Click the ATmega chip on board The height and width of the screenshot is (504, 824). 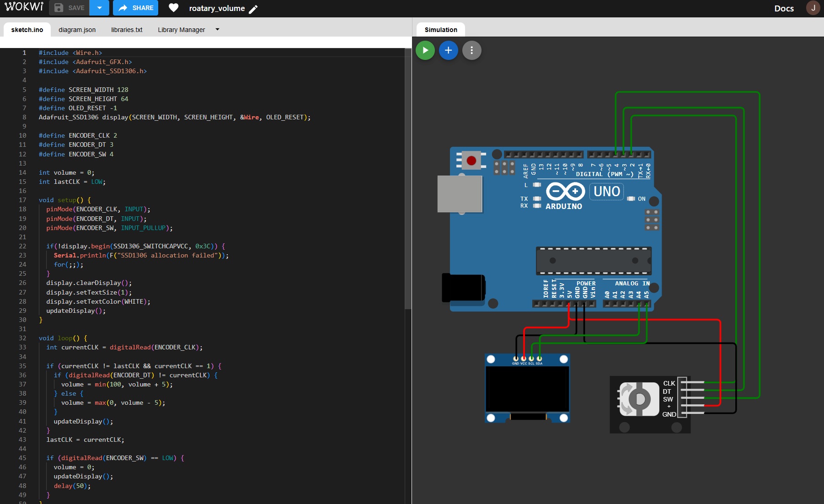click(594, 261)
